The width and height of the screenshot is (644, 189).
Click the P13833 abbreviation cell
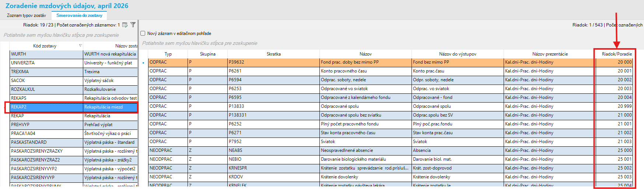[x=273, y=106]
